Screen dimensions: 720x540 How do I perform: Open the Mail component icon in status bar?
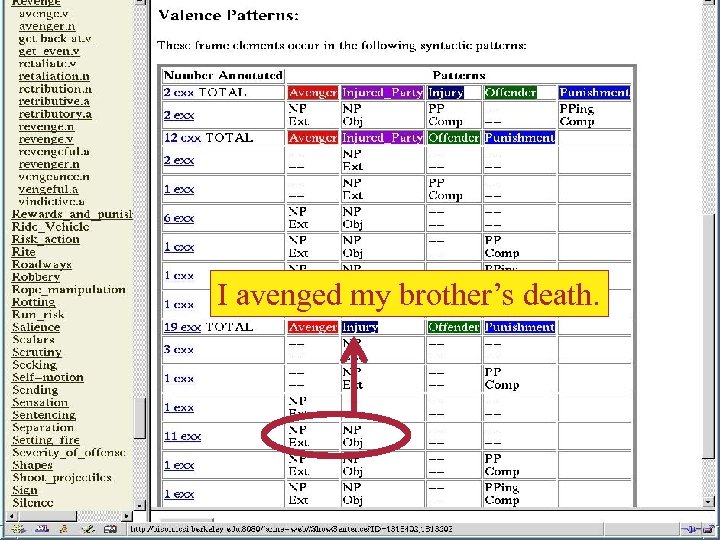coord(41,529)
